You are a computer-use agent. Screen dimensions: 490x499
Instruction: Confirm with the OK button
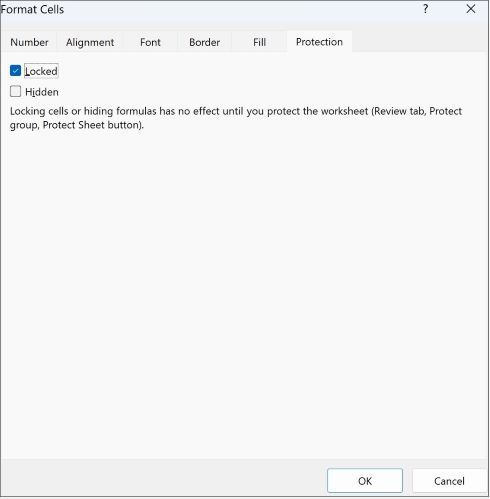[365, 481]
